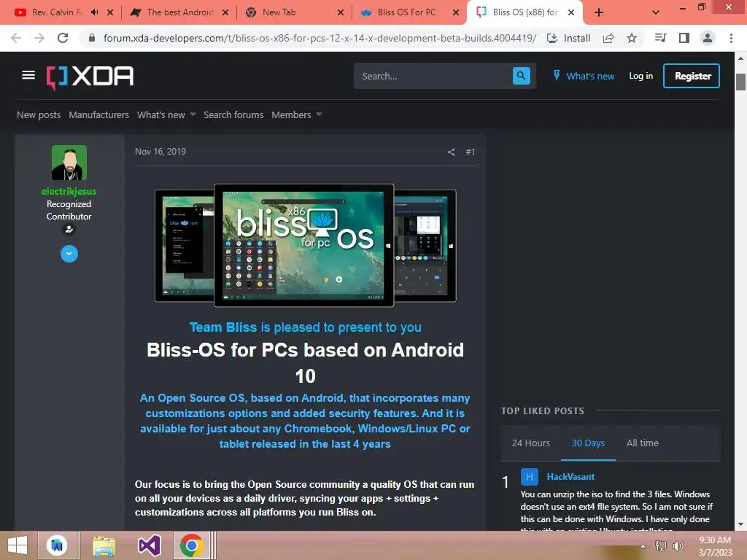The width and height of the screenshot is (747, 560).
Task: Switch to The best Android tab
Action: [x=172, y=12]
